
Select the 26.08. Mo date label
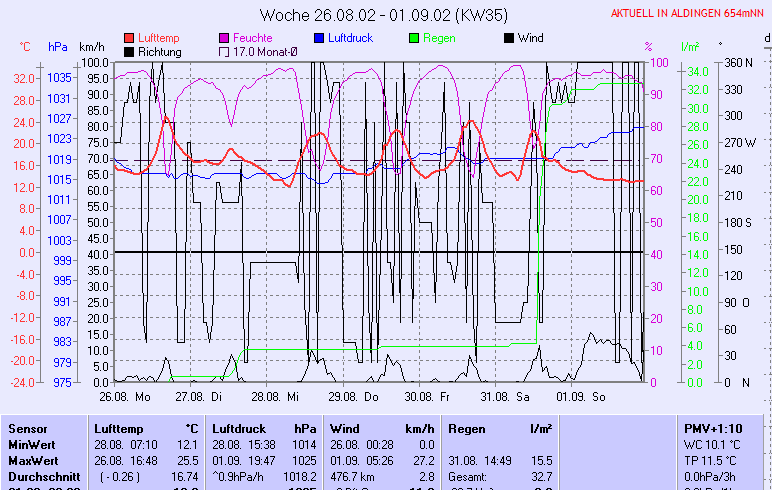(x=124, y=396)
